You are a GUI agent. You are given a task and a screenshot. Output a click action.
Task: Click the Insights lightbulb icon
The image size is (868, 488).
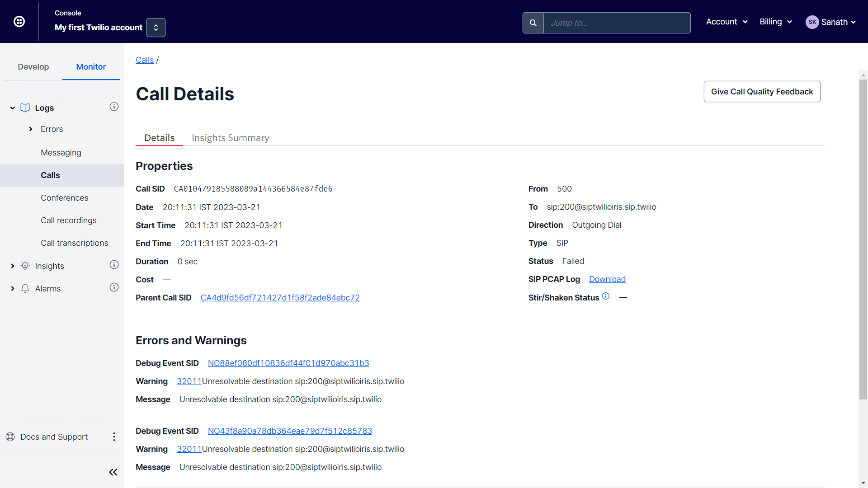(25, 266)
